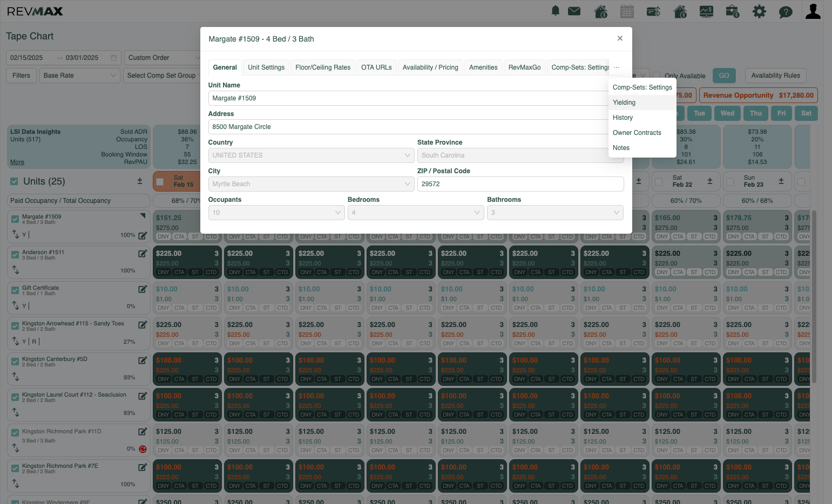Edit Kingston Richmond Park #7E unit
Viewport: 832px width, 504px height.
(143, 467)
